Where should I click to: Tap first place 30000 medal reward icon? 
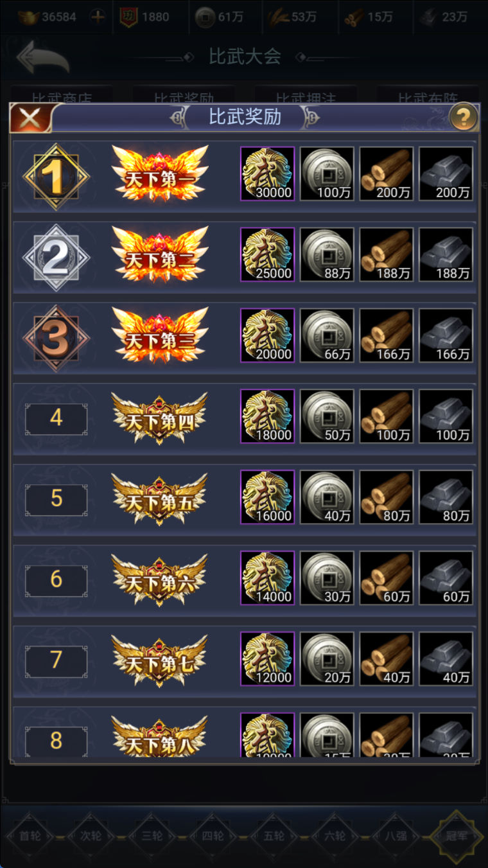(x=267, y=174)
